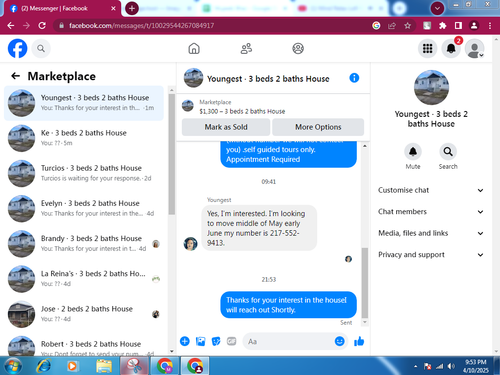Open Youngest 3 beds 2 baths conversation
This screenshot has height=375, width=500.
pyautogui.click(x=84, y=103)
